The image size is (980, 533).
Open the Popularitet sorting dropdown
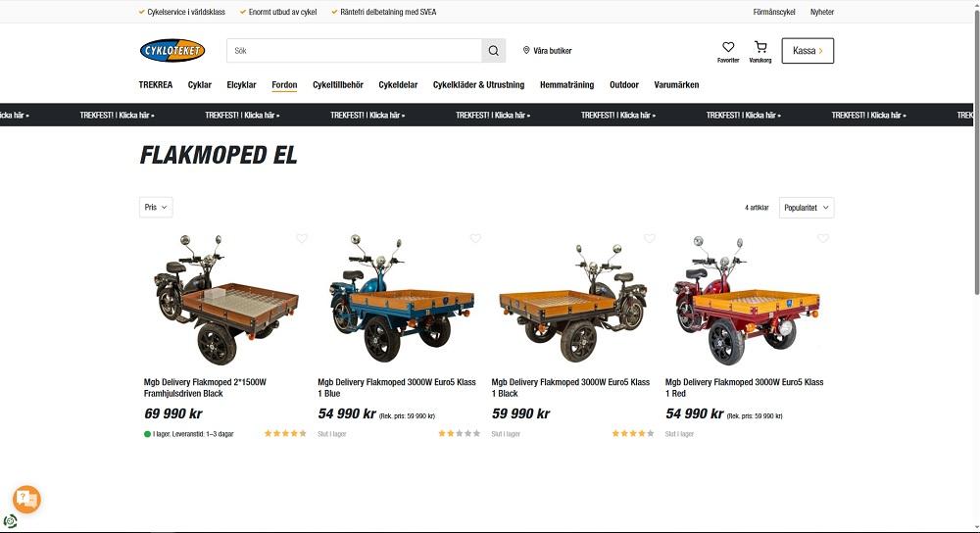(807, 208)
